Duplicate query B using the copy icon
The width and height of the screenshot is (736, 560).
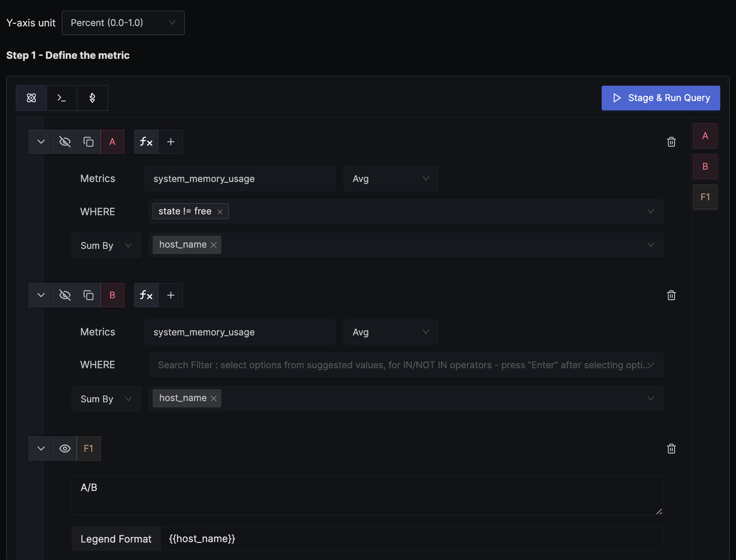88,295
